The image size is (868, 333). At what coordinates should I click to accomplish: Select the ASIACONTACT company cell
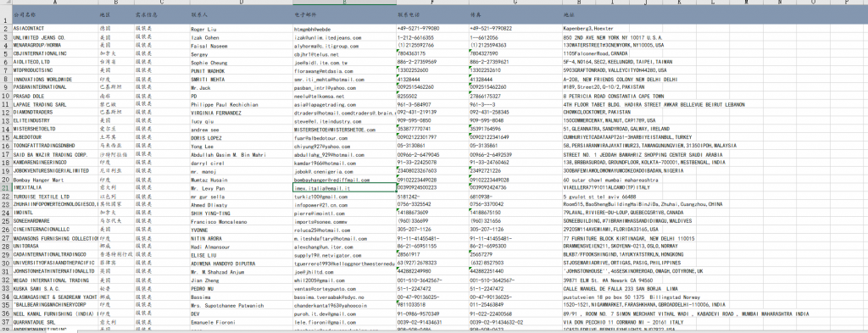pos(54,28)
